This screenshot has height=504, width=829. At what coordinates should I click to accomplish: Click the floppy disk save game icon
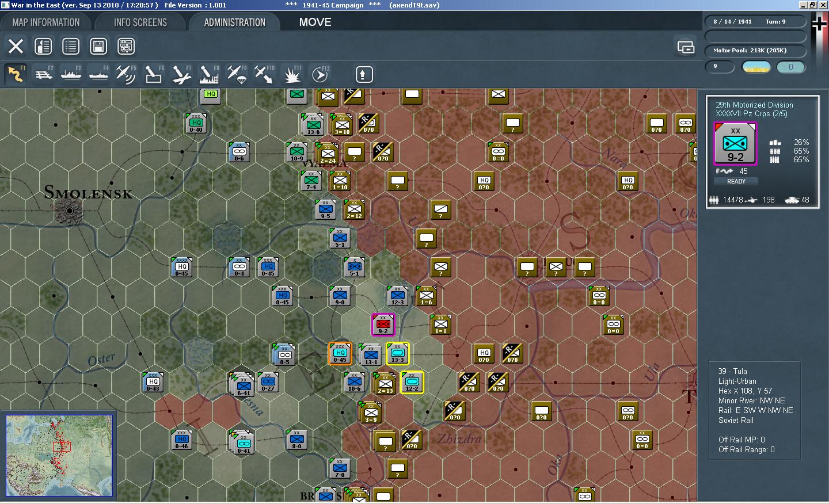click(x=98, y=46)
